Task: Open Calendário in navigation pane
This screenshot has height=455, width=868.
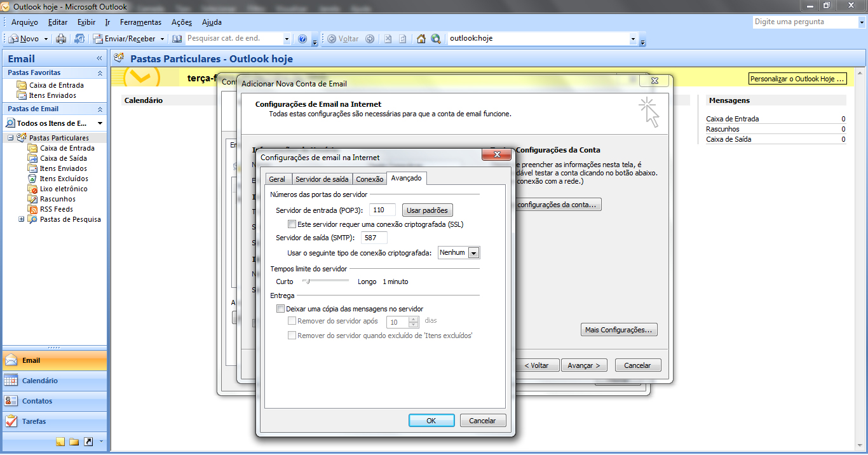Action: [x=55, y=381]
